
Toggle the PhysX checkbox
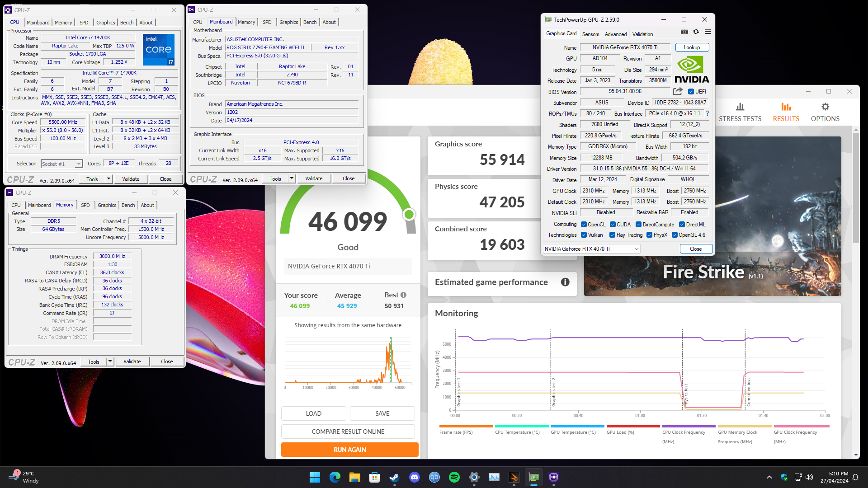[x=649, y=235]
